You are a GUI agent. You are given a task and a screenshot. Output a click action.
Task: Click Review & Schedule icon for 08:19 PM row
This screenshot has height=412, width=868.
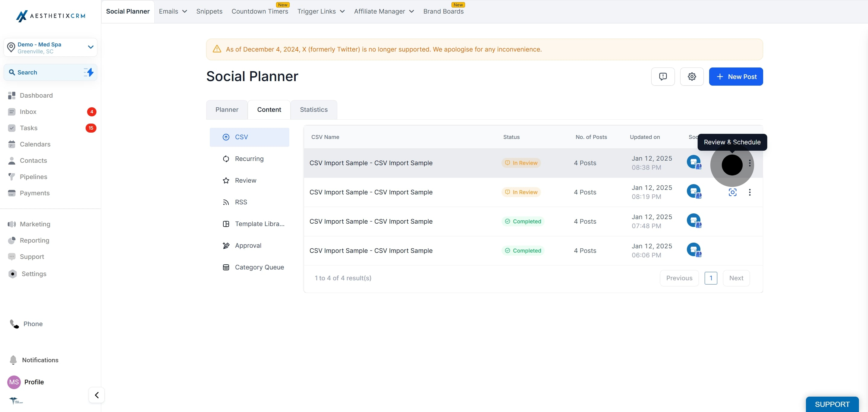pos(733,192)
